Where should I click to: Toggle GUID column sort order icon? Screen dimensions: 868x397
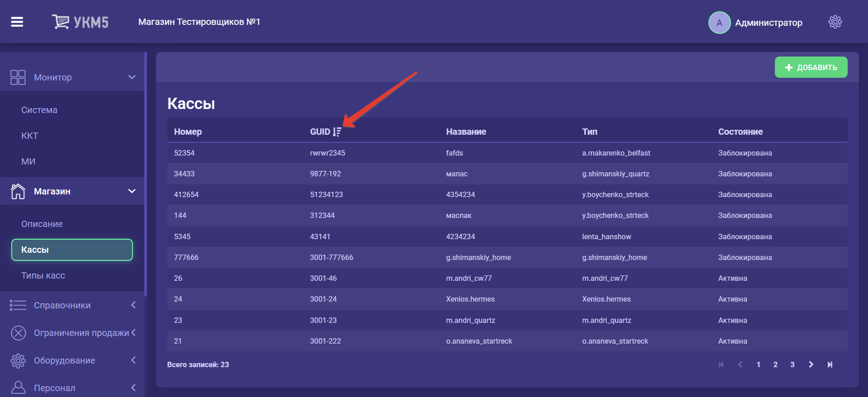coord(337,132)
